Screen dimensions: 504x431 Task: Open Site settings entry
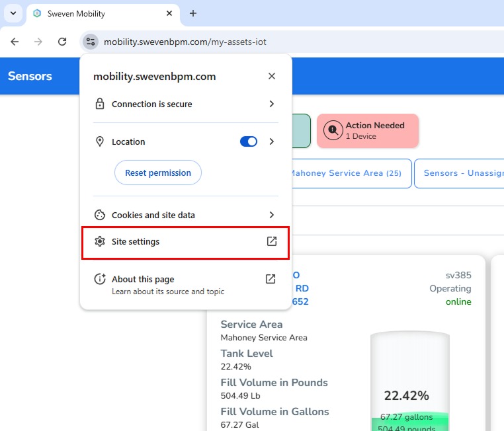tap(185, 243)
